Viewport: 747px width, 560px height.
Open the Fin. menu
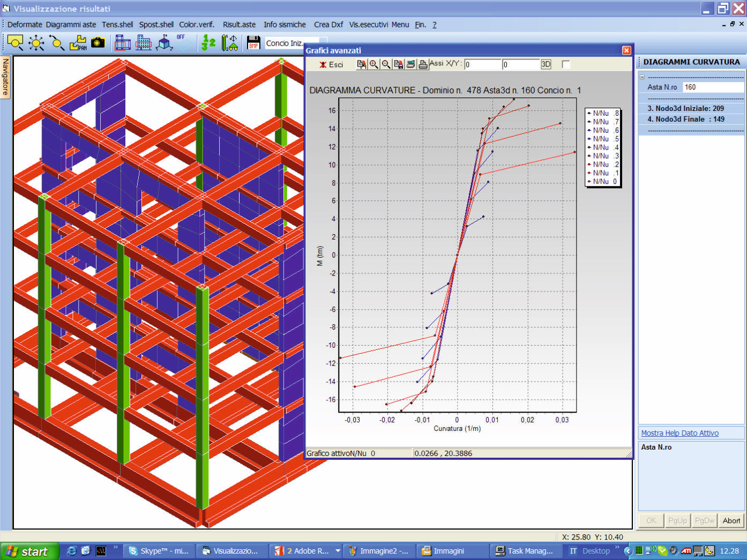420,25
